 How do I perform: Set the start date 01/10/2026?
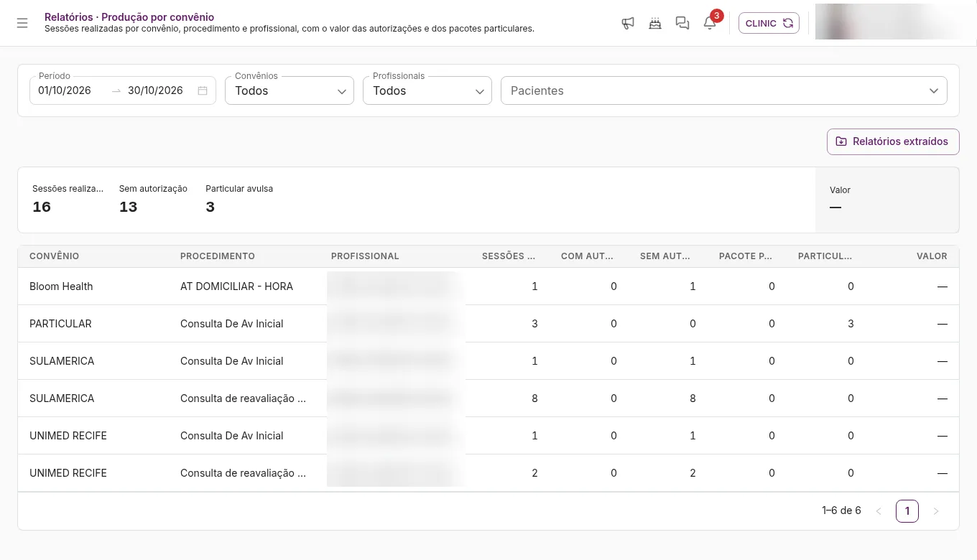coord(65,90)
